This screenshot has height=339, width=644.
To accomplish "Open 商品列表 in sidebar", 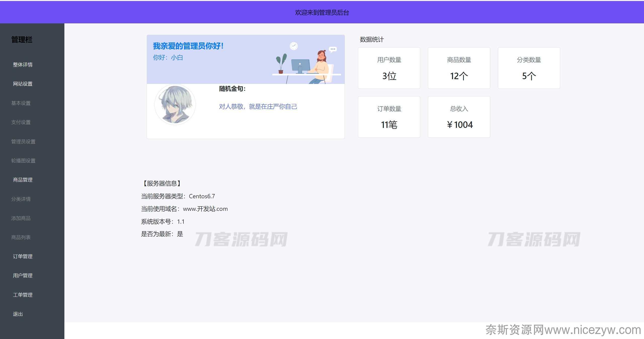I will pyautogui.click(x=21, y=237).
